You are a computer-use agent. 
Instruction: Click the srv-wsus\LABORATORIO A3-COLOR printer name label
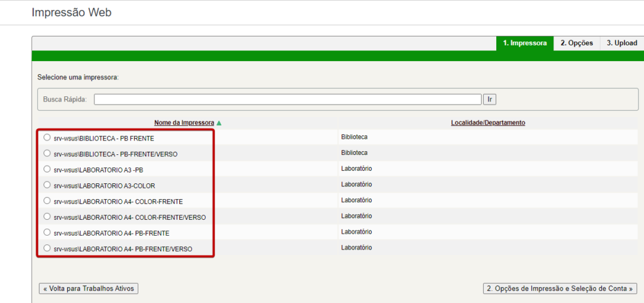point(104,185)
